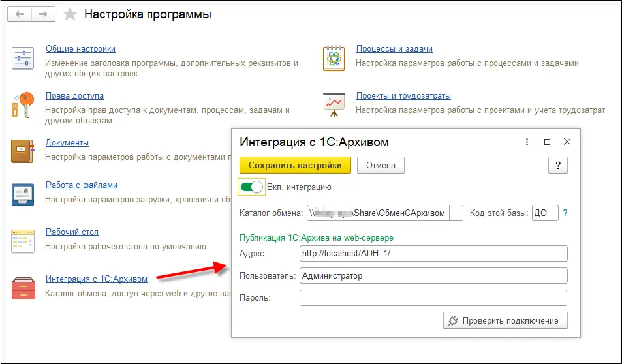Click the Каталог обмена path field
Image resolution: width=622 pixels, height=364 pixels.
click(x=378, y=213)
